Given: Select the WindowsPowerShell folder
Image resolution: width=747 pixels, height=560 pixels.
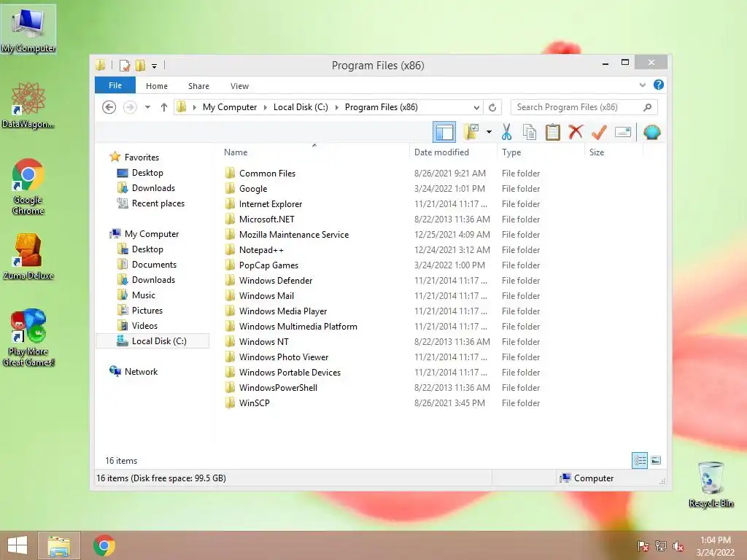Looking at the screenshot, I should click(x=278, y=388).
